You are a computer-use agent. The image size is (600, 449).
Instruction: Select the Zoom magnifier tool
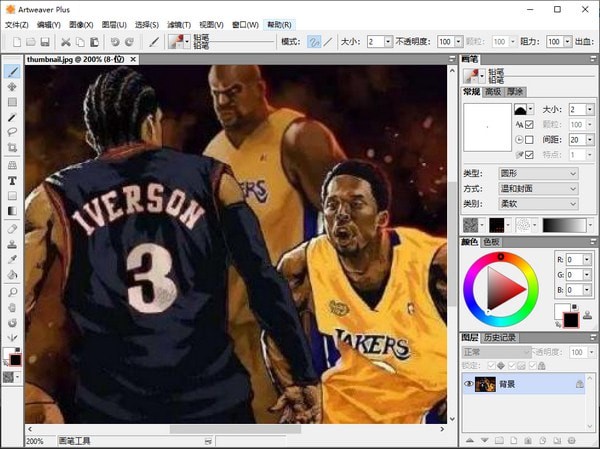click(12, 292)
